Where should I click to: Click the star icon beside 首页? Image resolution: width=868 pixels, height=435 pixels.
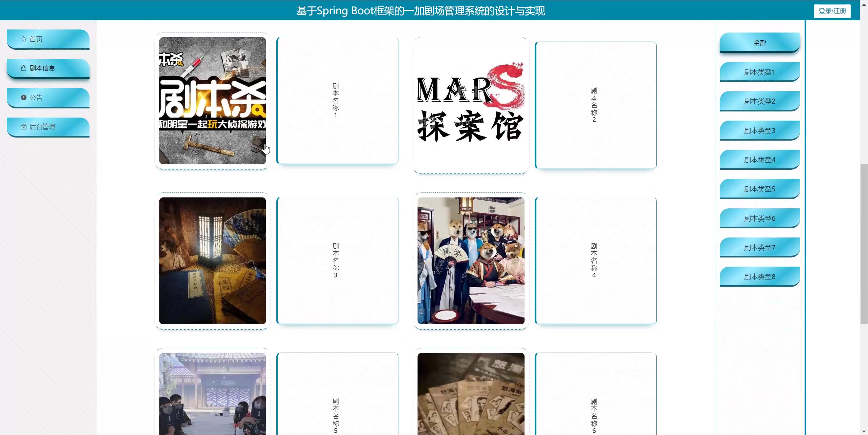[23, 39]
